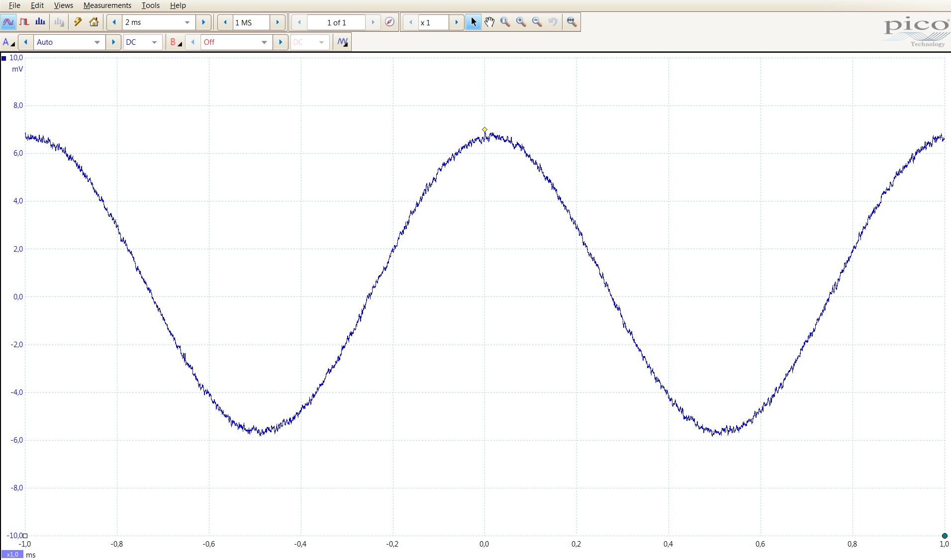The width and height of the screenshot is (951, 560).
Task: Open Channel A DC coupling dropdown
Action: pyautogui.click(x=142, y=42)
